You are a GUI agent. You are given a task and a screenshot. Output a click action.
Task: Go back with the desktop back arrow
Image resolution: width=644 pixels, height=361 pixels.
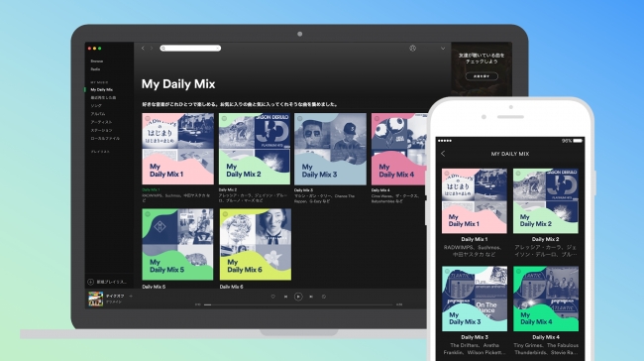point(143,49)
